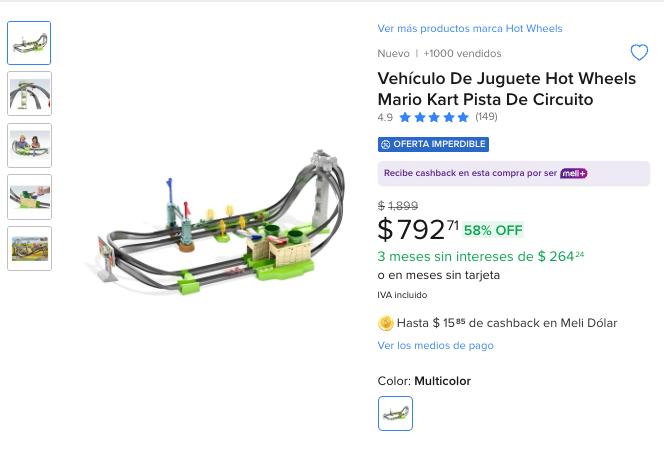Open Ver más productos marca Hot Wheels
This screenshot has width=664, height=451.
tap(470, 28)
